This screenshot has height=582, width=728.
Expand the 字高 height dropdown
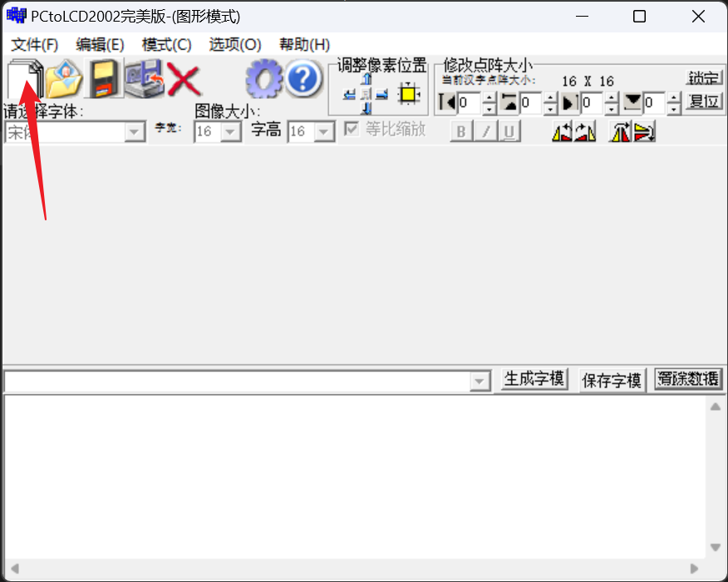pyautogui.click(x=323, y=132)
